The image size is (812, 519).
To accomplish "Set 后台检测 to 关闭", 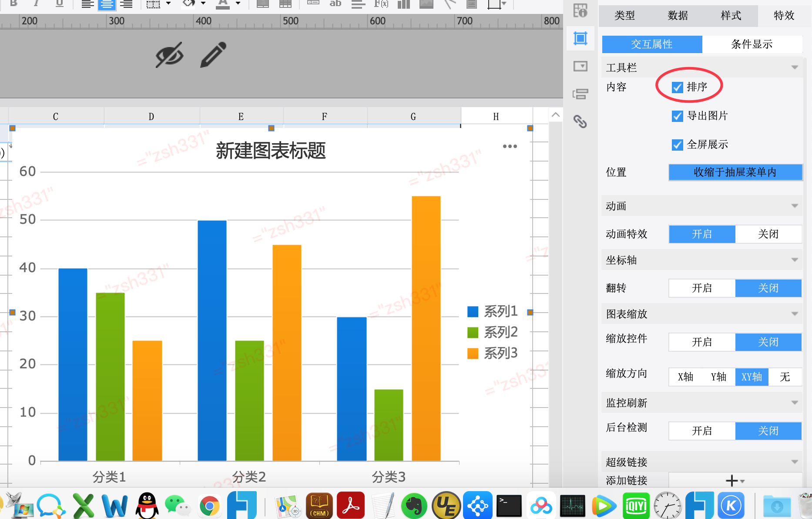I will click(x=768, y=431).
